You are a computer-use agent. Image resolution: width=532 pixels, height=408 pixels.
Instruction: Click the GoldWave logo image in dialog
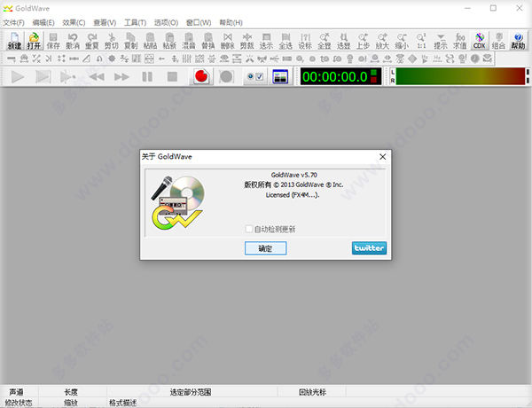(177, 202)
